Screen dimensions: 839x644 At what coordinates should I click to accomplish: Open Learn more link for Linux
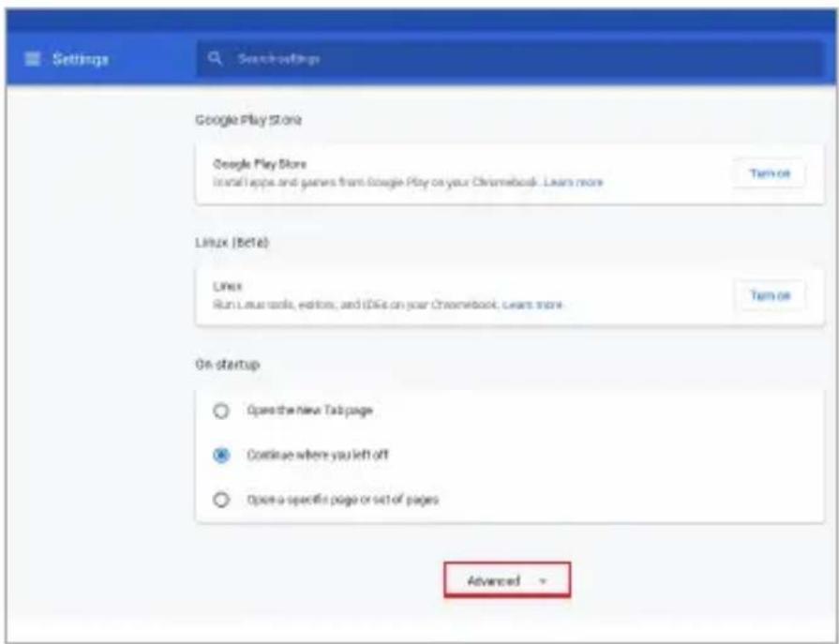click(x=533, y=305)
